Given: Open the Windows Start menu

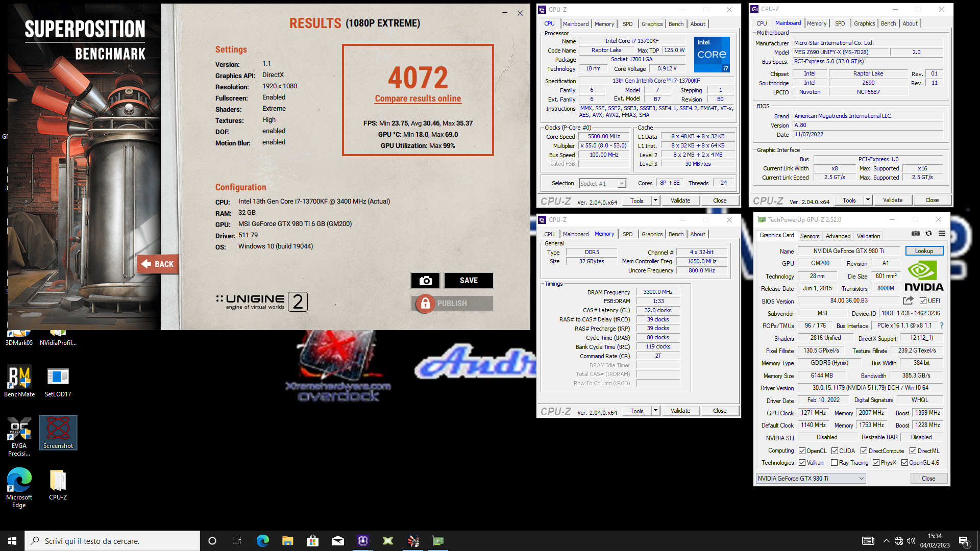Looking at the screenshot, I should [x=12, y=541].
